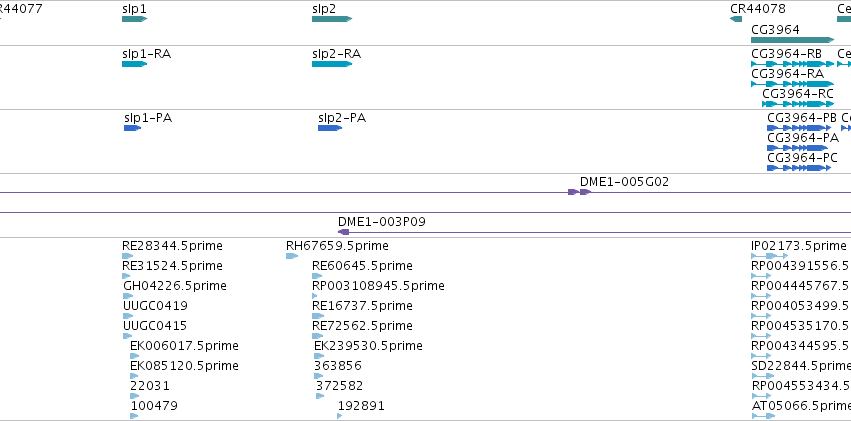Click the slp1-PA protein glyph
851x421 pixels.
tap(132, 128)
